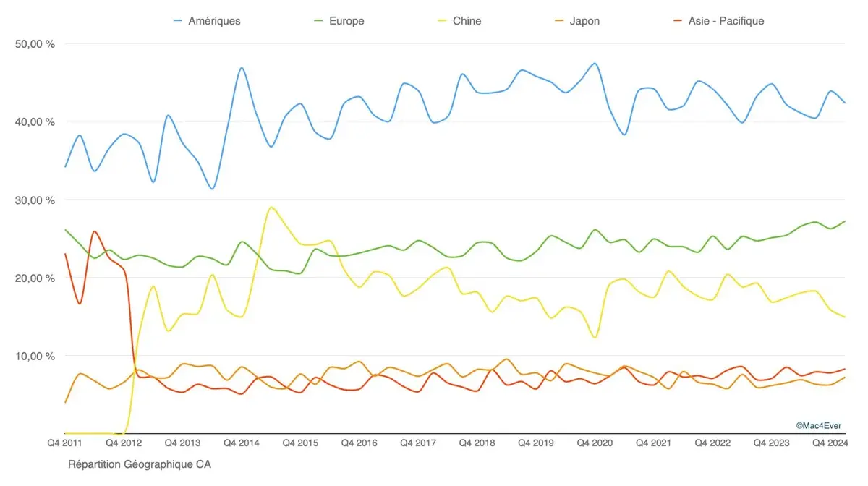Click the 10,00 % y-axis label
The width and height of the screenshot is (868, 486).
click(35, 356)
